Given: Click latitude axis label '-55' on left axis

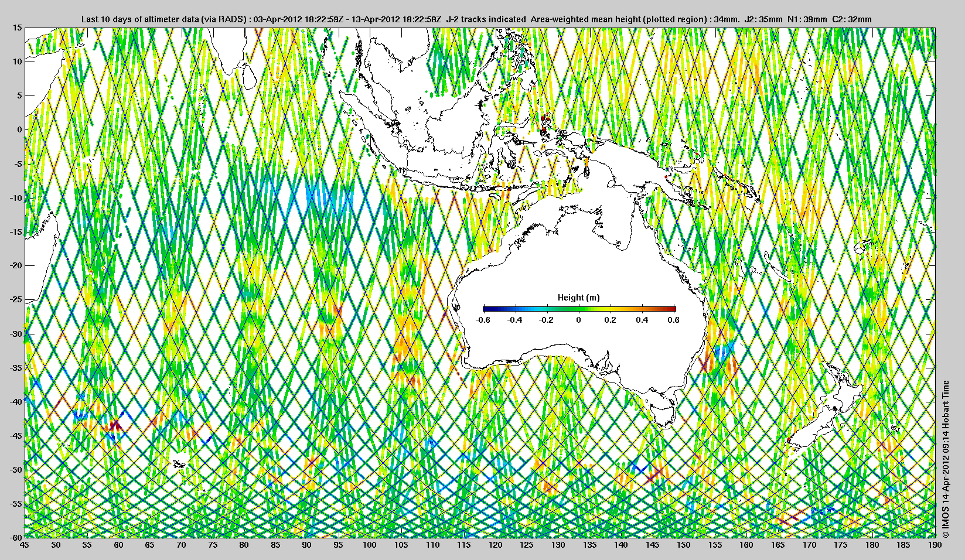Looking at the screenshot, I should tap(15, 504).
